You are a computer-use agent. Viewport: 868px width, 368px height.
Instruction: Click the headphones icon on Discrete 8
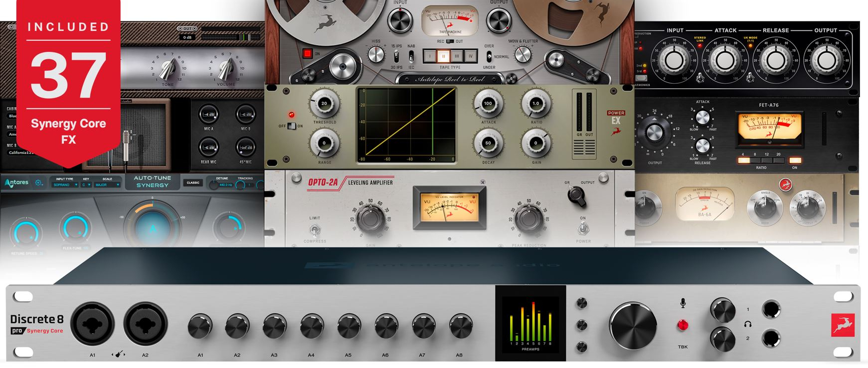coord(747,324)
